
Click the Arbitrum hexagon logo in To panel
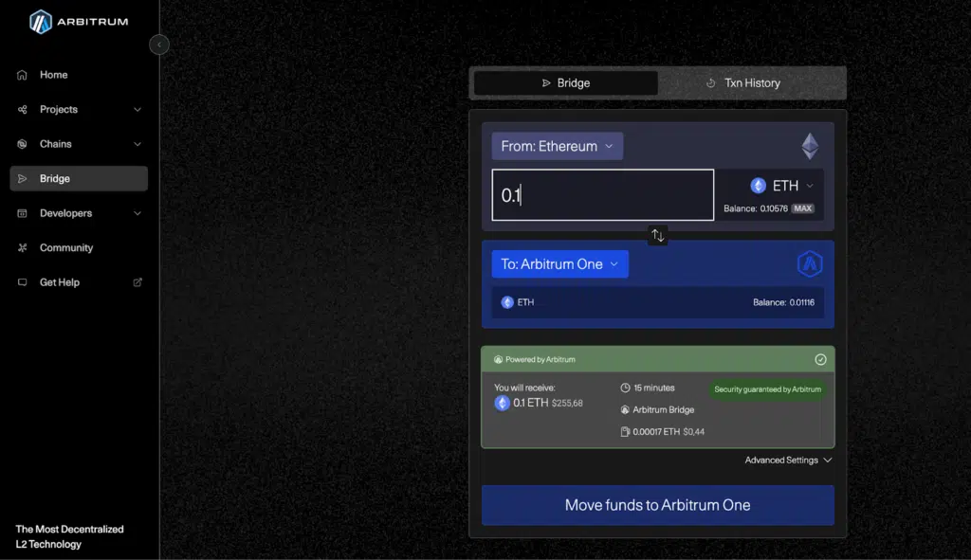tap(810, 264)
